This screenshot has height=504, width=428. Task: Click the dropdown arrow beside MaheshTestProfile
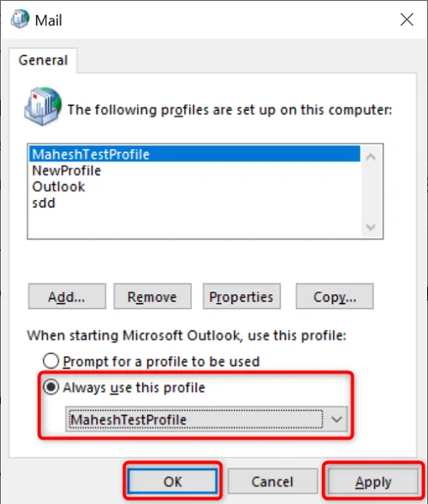click(336, 419)
